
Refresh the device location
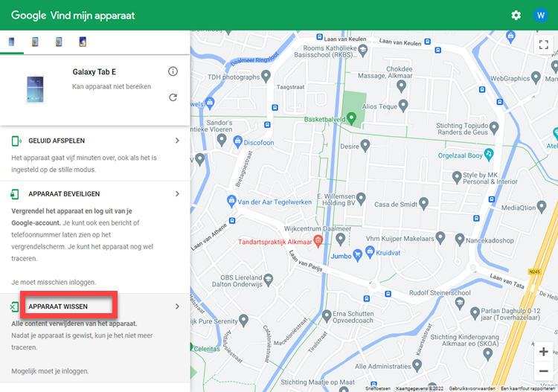(x=173, y=97)
